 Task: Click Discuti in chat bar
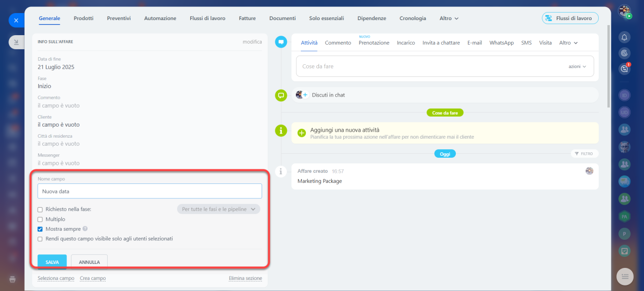(x=445, y=94)
